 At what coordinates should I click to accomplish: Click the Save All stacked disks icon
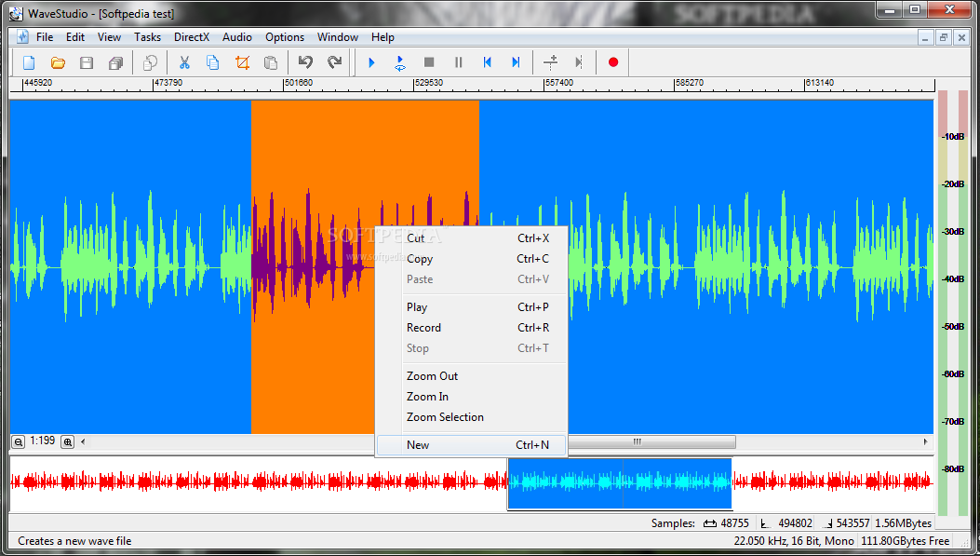[x=115, y=62]
